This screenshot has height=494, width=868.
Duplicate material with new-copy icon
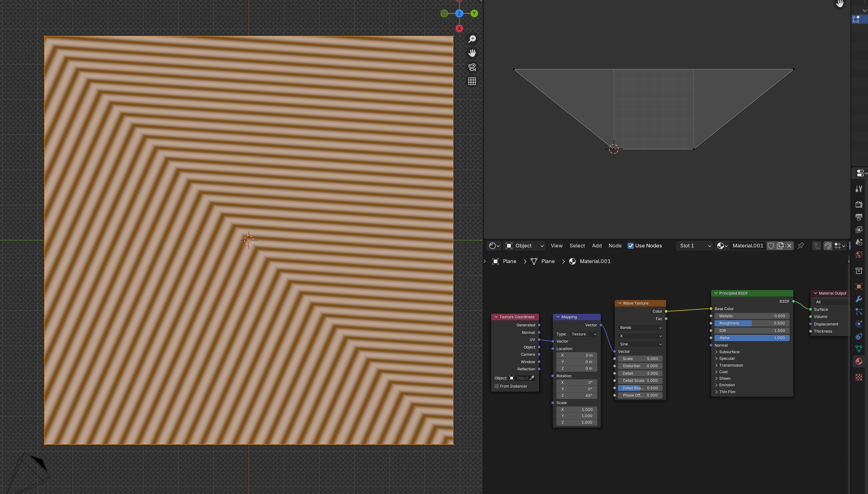[x=780, y=246]
